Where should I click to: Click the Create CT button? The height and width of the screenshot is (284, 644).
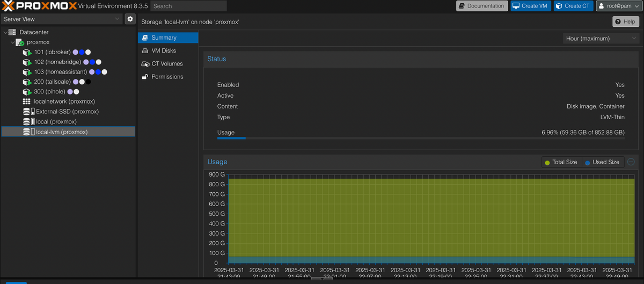[574, 6]
